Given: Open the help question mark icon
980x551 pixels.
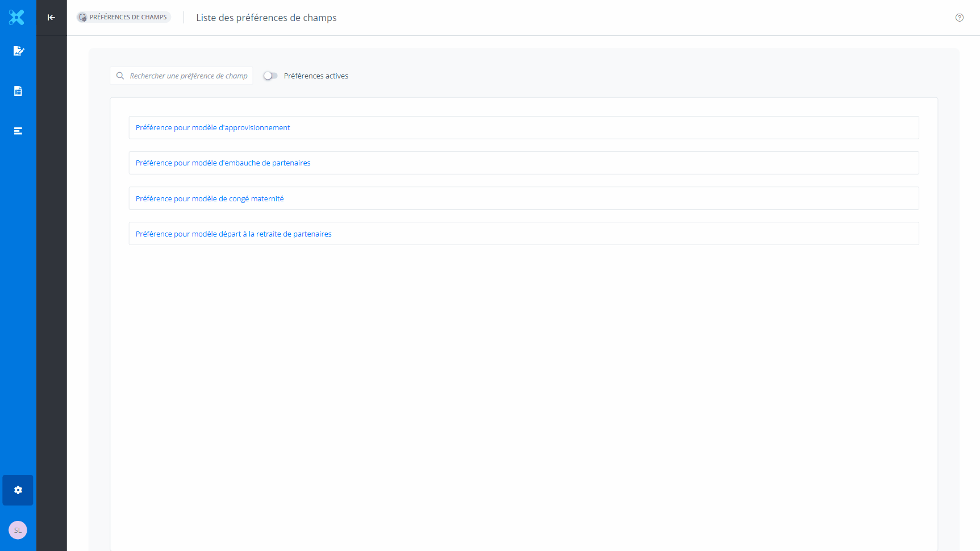Looking at the screenshot, I should pos(960,18).
